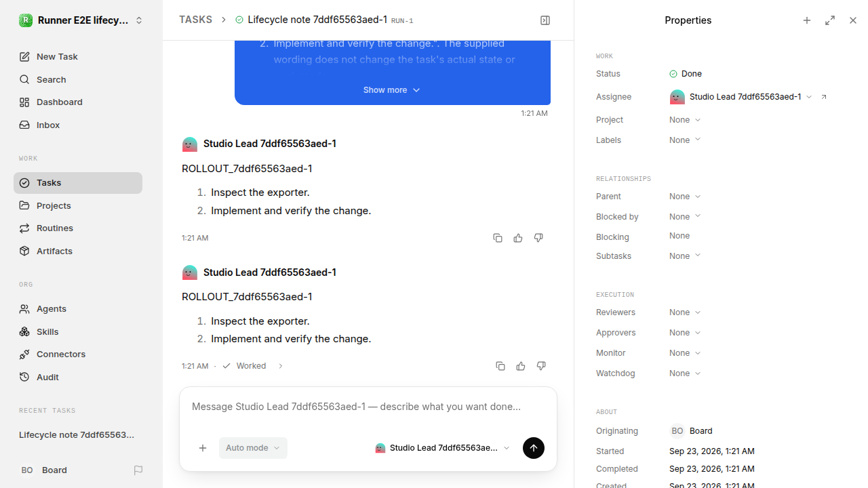Open the workspace switcher chevron next to Runner E2E
This screenshot has height=488, width=868.
[x=139, y=20]
